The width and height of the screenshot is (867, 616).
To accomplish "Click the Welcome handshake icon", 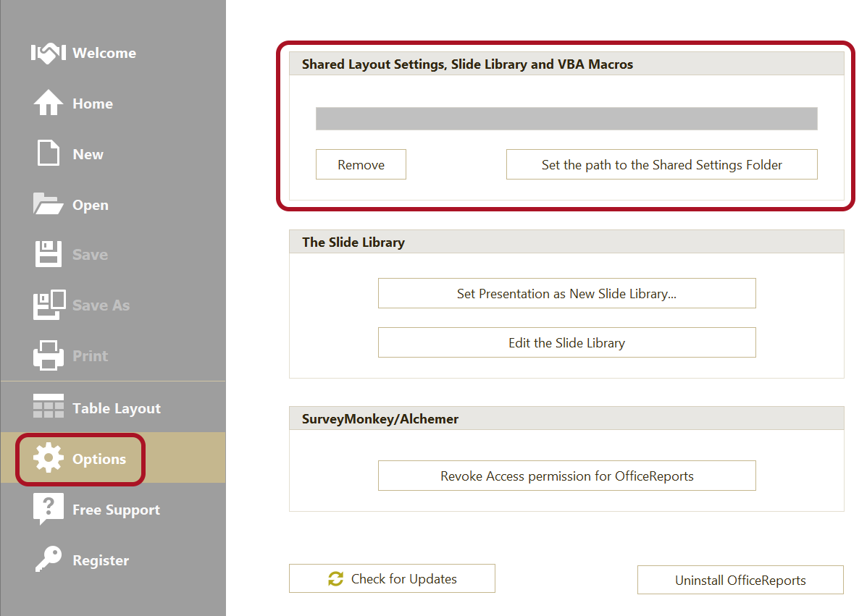I will pyautogui.click(x=49, y=54).
